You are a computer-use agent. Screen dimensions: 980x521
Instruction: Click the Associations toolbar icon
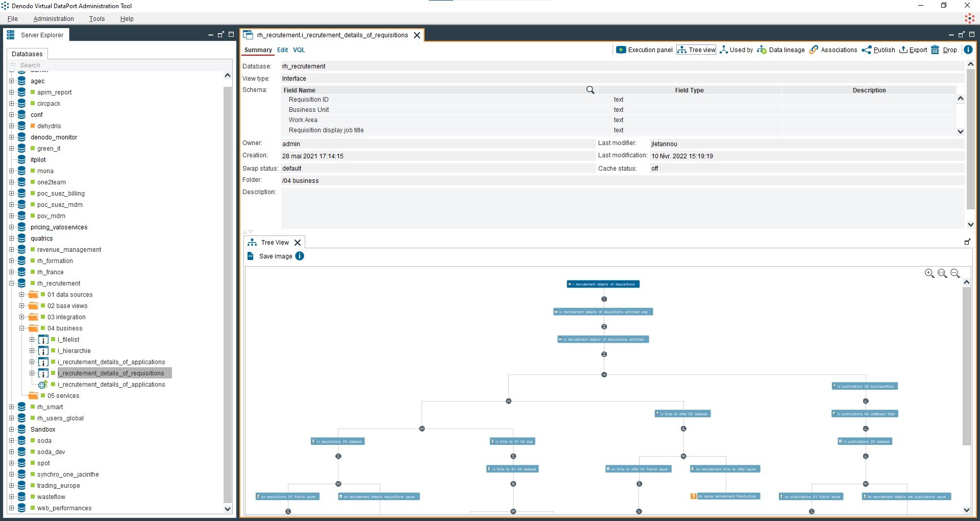pos(814,50)
